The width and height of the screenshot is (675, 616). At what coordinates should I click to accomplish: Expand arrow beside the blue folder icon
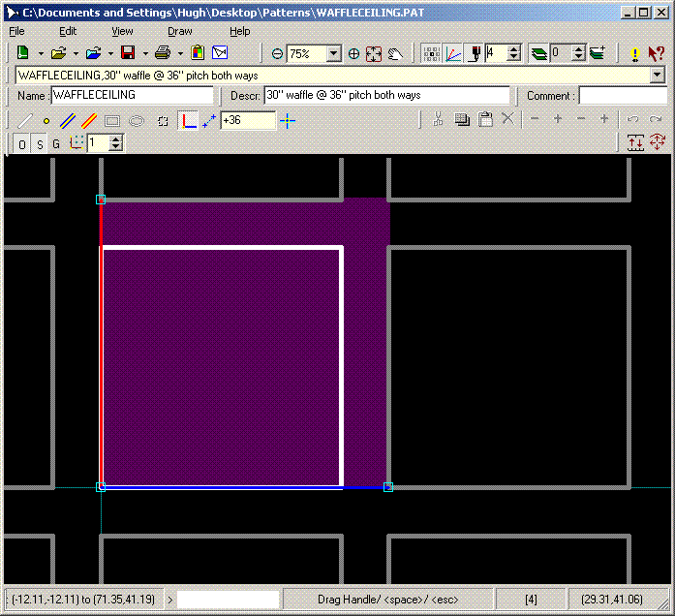point(110,54)
